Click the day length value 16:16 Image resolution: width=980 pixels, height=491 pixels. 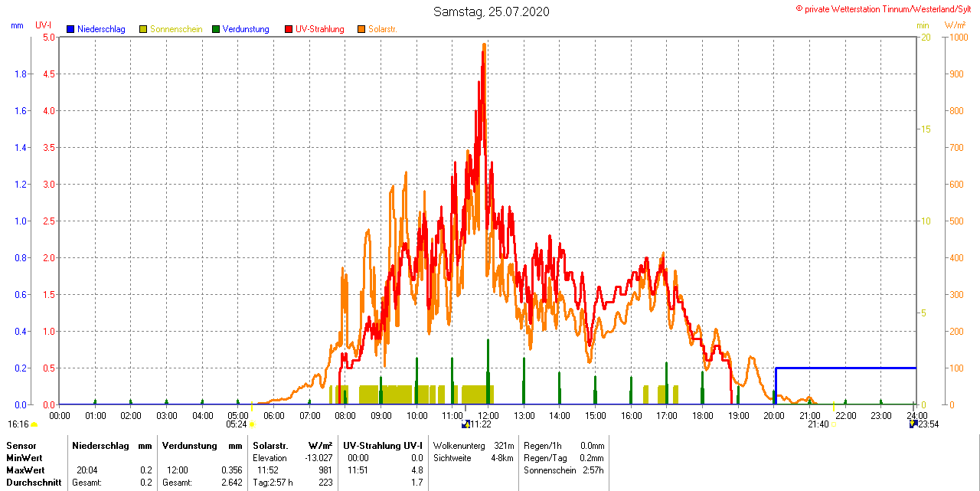(18, 424)
